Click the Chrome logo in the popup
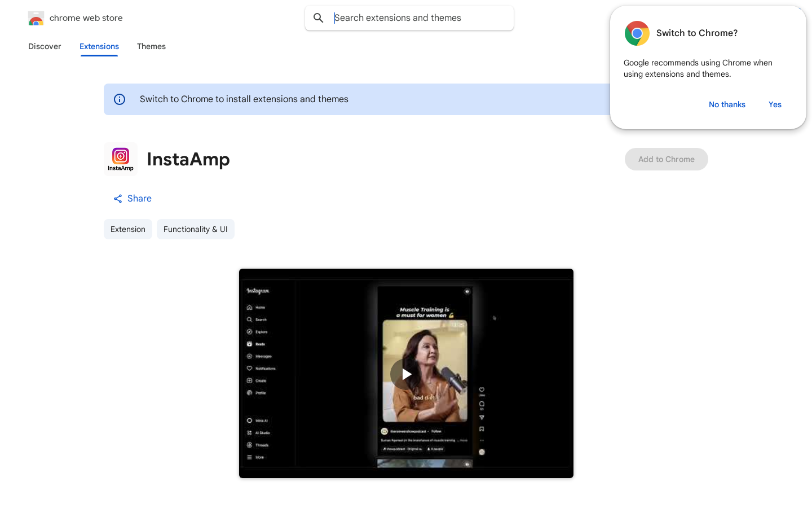The height and width of the screenshot is (508, 812). coord(637,33)
